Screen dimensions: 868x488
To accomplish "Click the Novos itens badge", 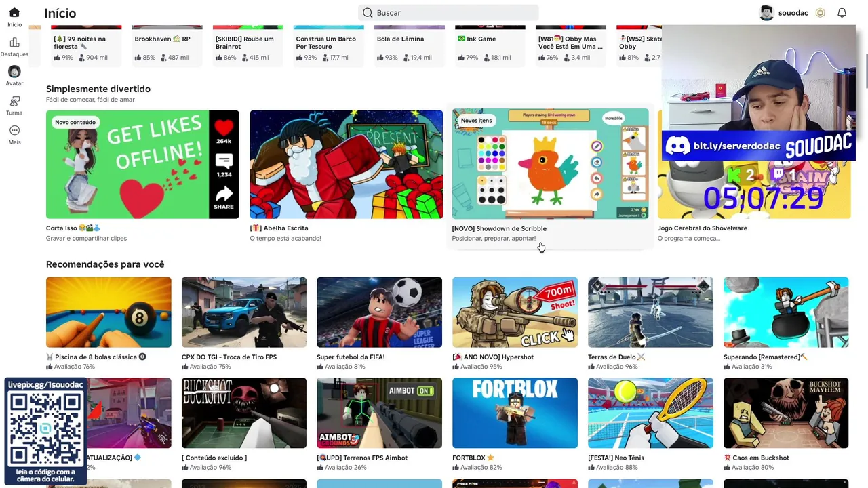I will pos(476,121).
